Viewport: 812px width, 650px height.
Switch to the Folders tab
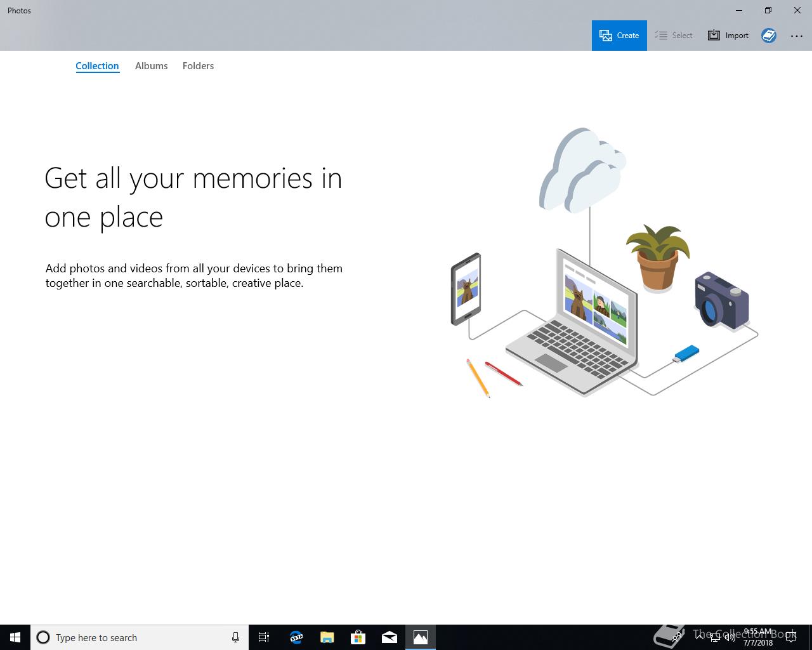tap(198, 66)
